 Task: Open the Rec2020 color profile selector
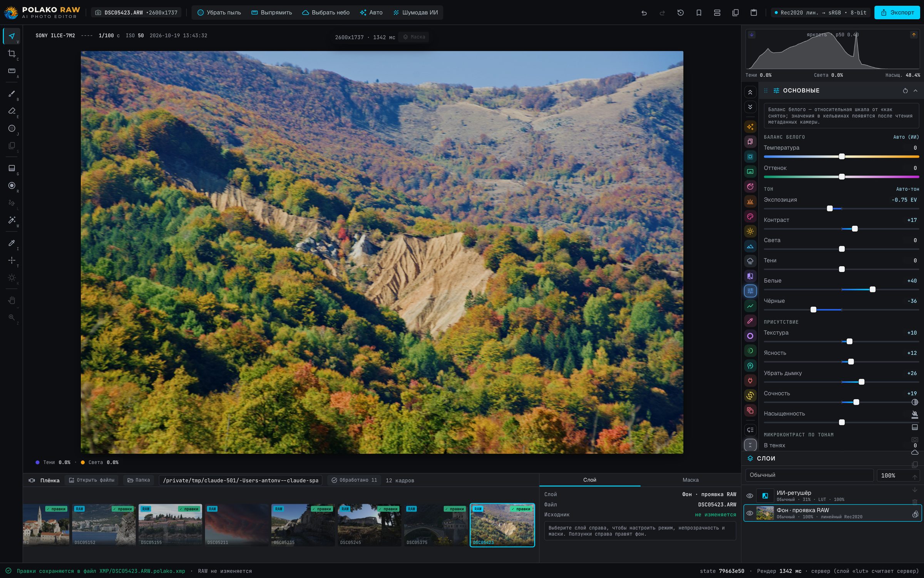pyautogui.click(x=820, y=13)
